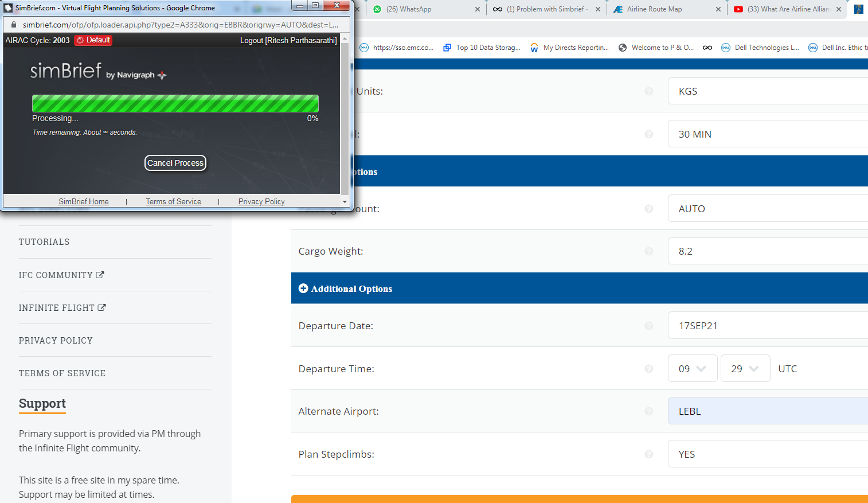The height and width of the screenshot is (503, 868).
Task: Open the sso.emc.co bookmark
Action: click(396, 48)
